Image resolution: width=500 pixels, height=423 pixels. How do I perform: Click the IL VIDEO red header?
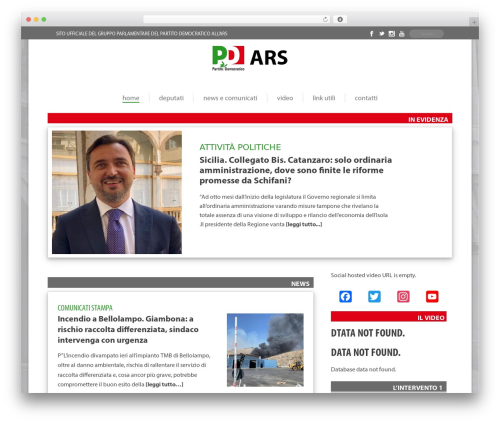tap(389, 317)
